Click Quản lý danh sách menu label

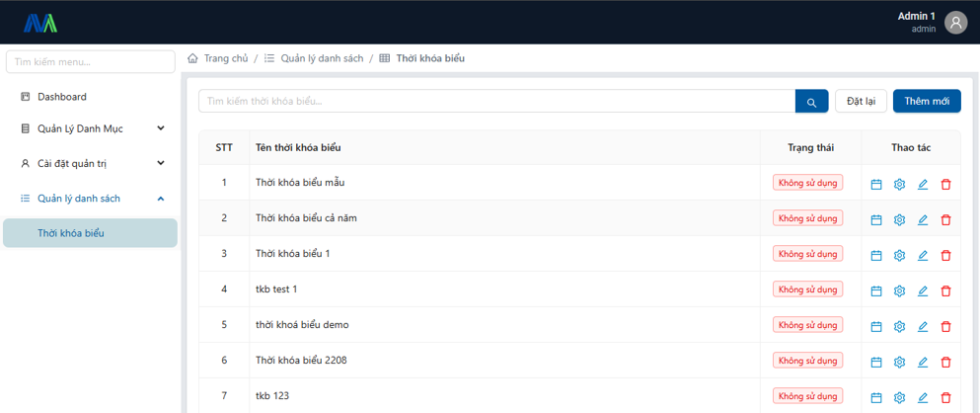click(x=79, y=199)
